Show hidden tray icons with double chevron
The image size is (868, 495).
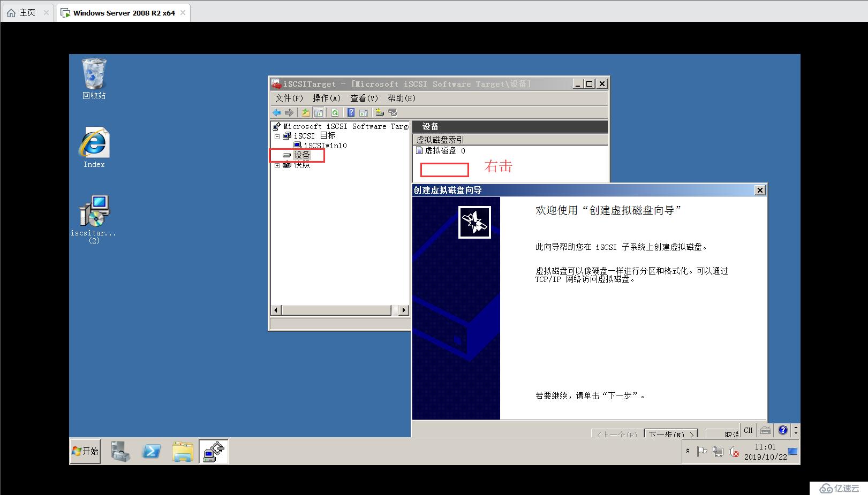[688, 452]
